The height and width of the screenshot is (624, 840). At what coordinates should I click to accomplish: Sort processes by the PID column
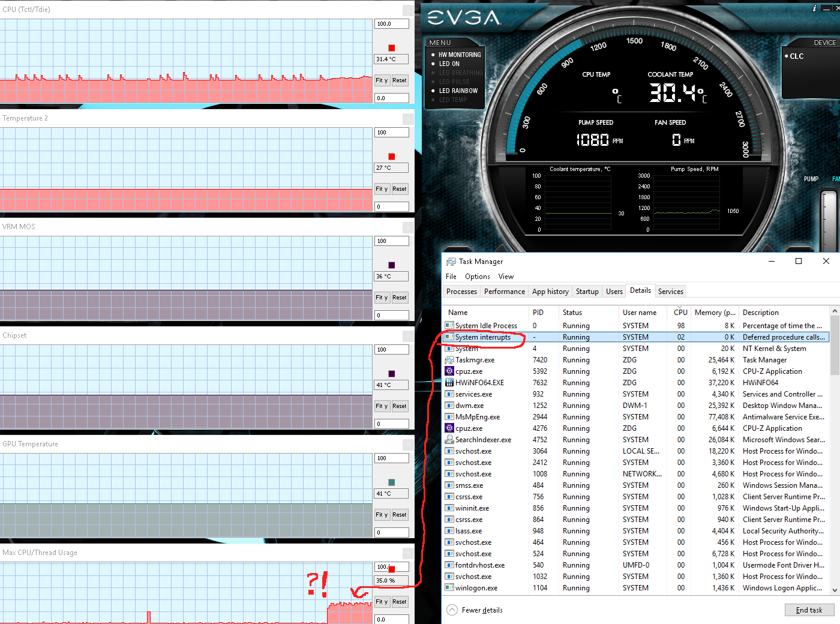(544, 313)
